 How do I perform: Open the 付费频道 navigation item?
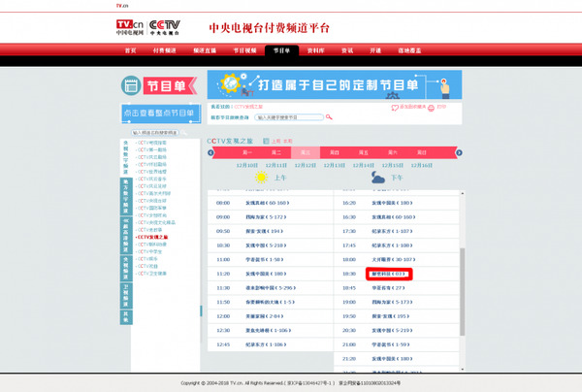[165, 50]
